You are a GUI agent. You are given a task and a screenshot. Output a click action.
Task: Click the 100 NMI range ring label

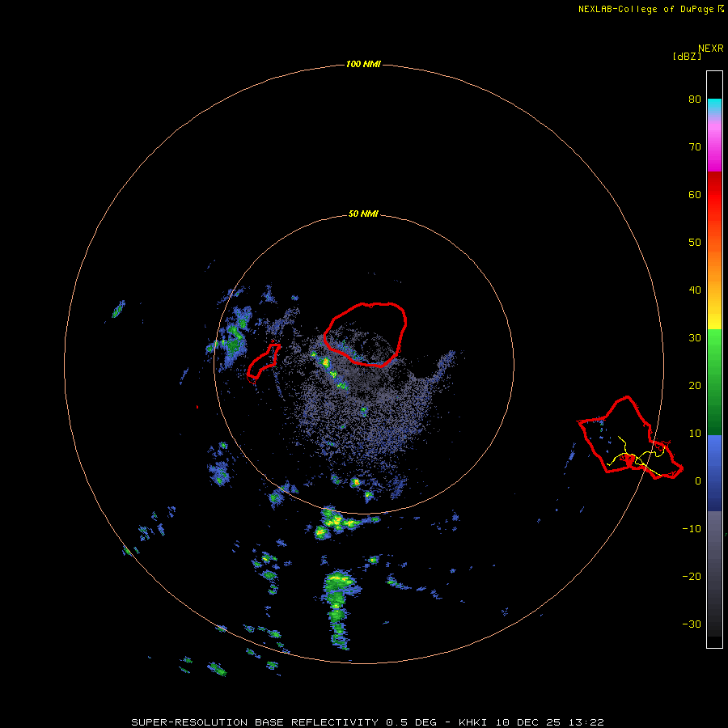[x=363, y=64]
